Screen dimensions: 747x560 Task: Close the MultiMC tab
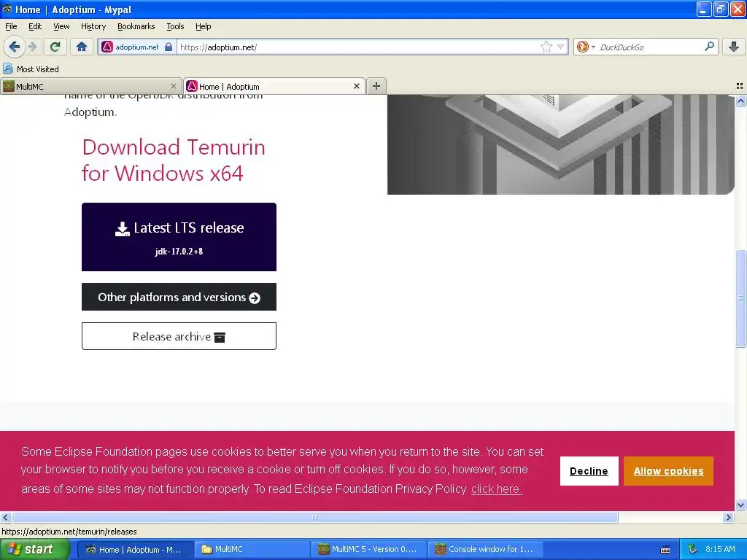pyautogui.click(x=174, y=86)
